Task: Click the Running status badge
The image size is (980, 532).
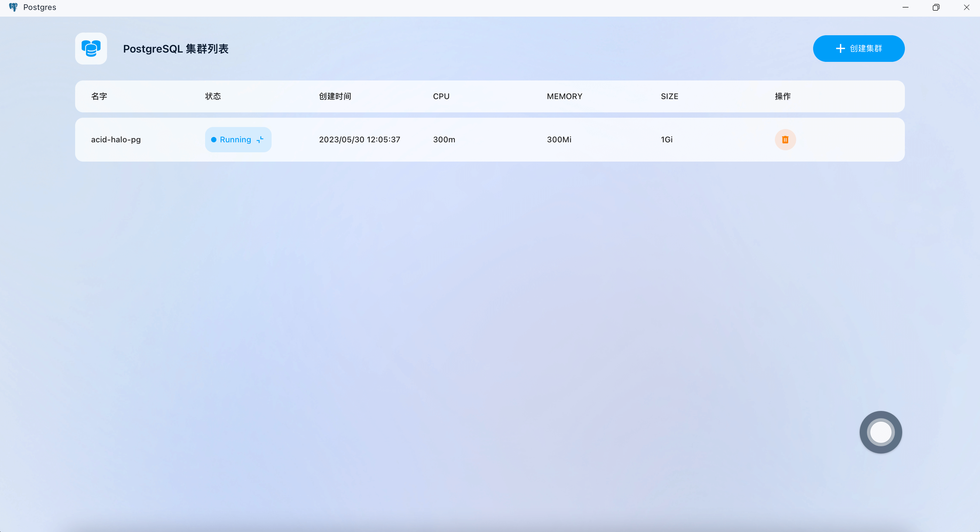Action: (x=238, y=140)
